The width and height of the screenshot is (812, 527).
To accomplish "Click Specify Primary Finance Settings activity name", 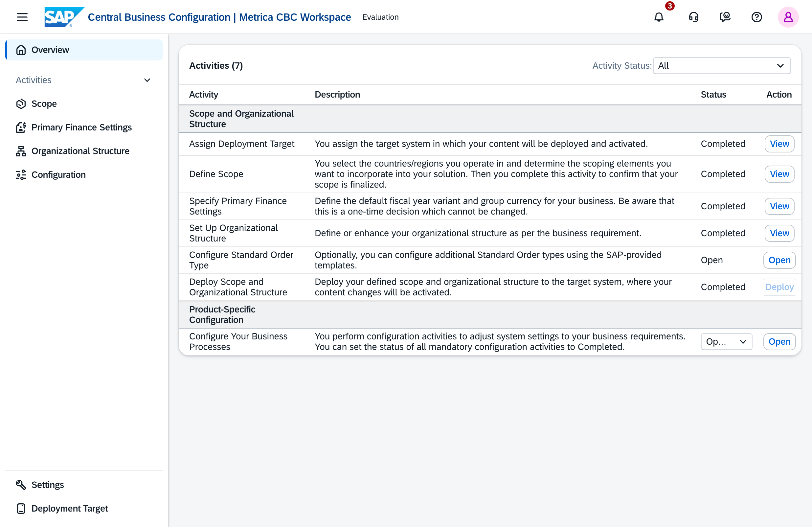I will 238,206.
